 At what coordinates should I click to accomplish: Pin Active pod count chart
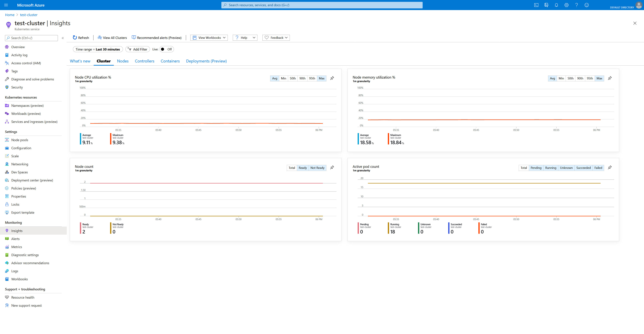point(610,168)
